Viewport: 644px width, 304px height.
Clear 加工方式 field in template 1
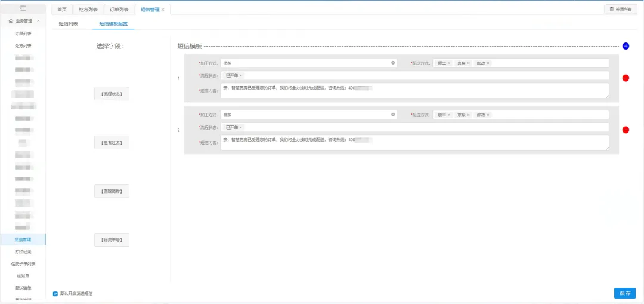tap(393, 63)
